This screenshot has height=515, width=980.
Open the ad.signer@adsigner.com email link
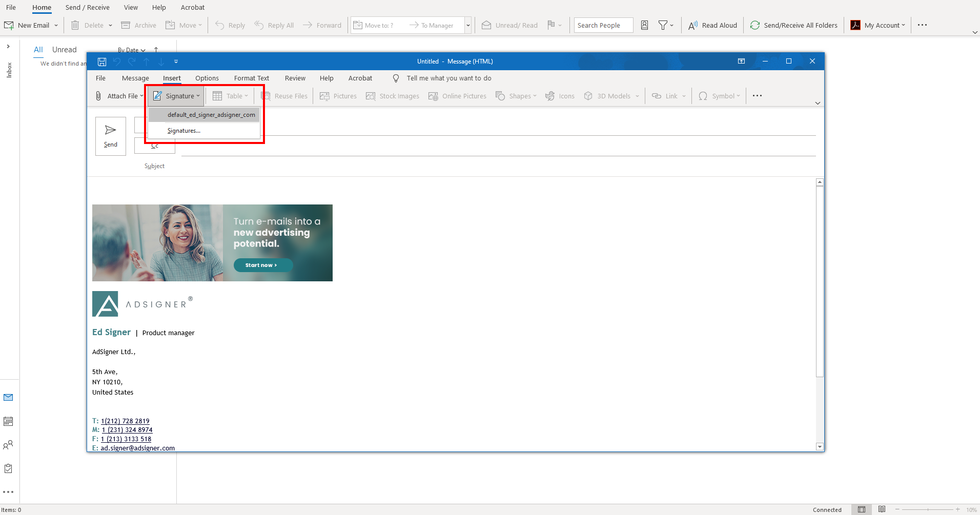(137, 448)
